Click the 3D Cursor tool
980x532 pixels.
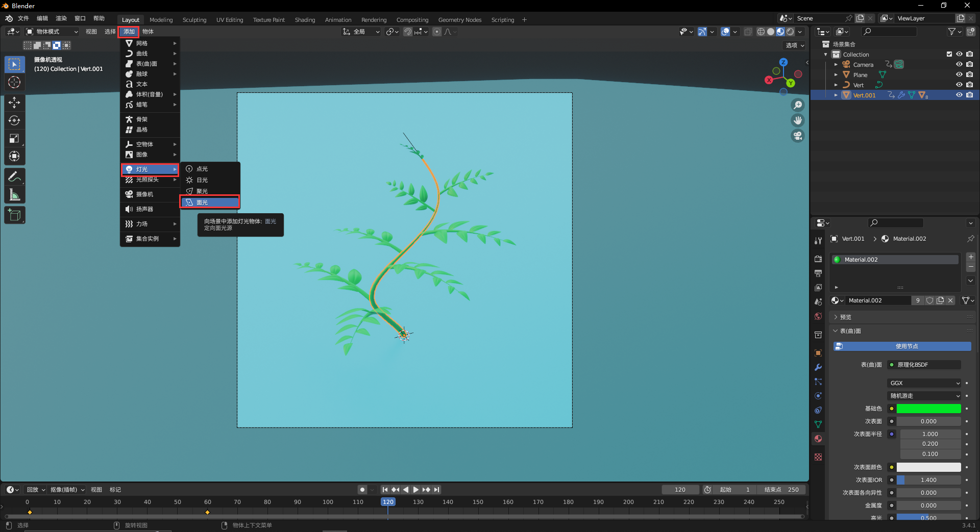point(14,82)
